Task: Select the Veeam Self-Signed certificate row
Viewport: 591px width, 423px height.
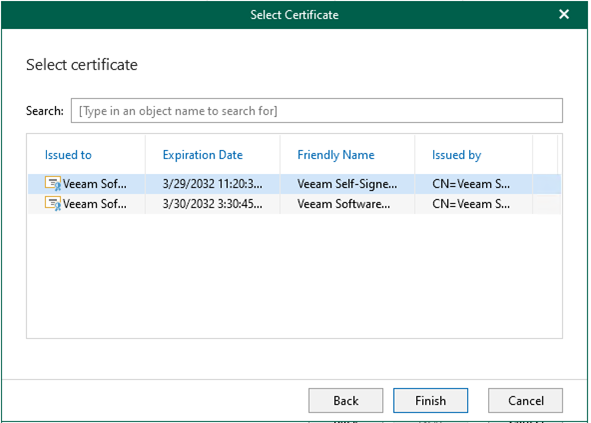Action: click(294, 184)
